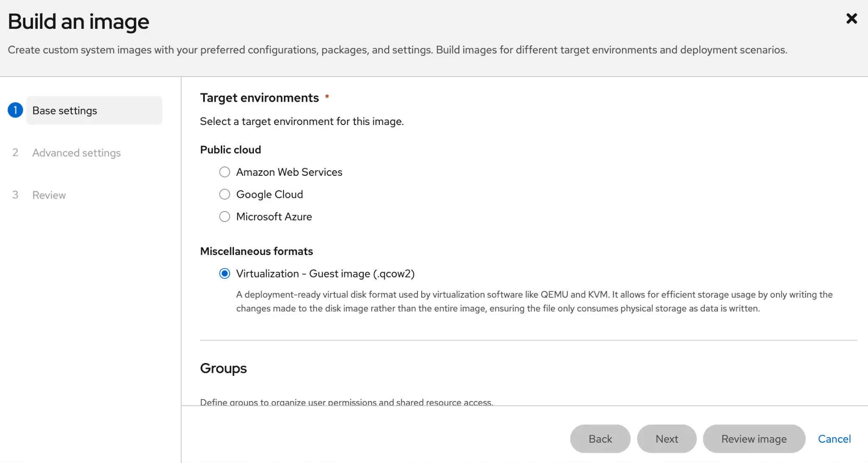The image size is (868, 463).
Task: Click the Target environments heading
Action: (x=259, y=98)
